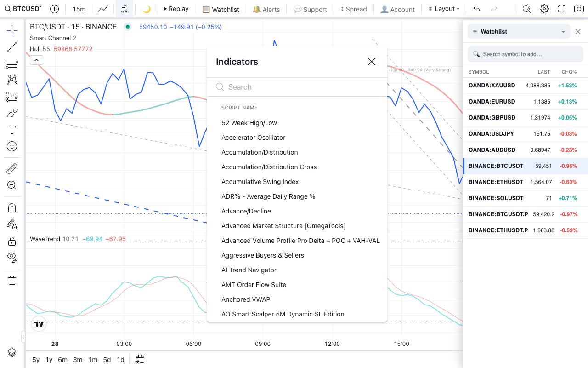Open quick search with the magnifier-lightning icon
The image size is (588, 368).
tap(527, 9)
